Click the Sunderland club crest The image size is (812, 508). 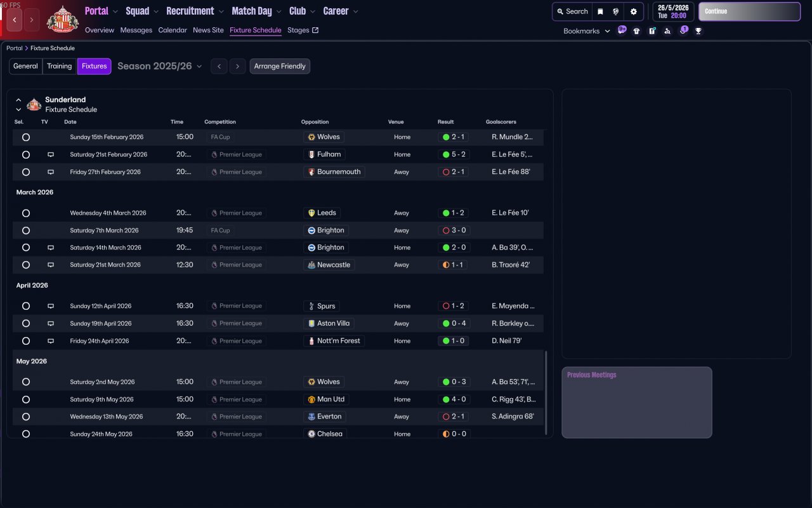(62, 19)
